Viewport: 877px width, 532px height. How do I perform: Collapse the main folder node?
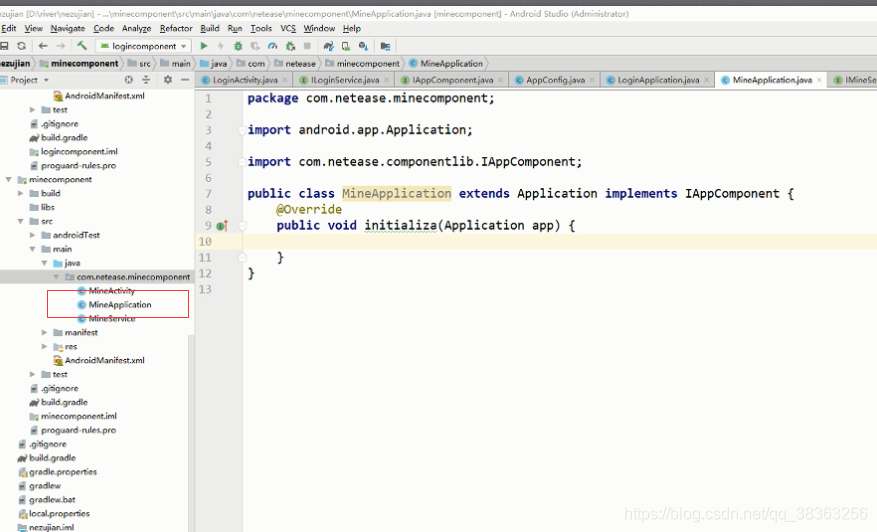tap(32, 249)
